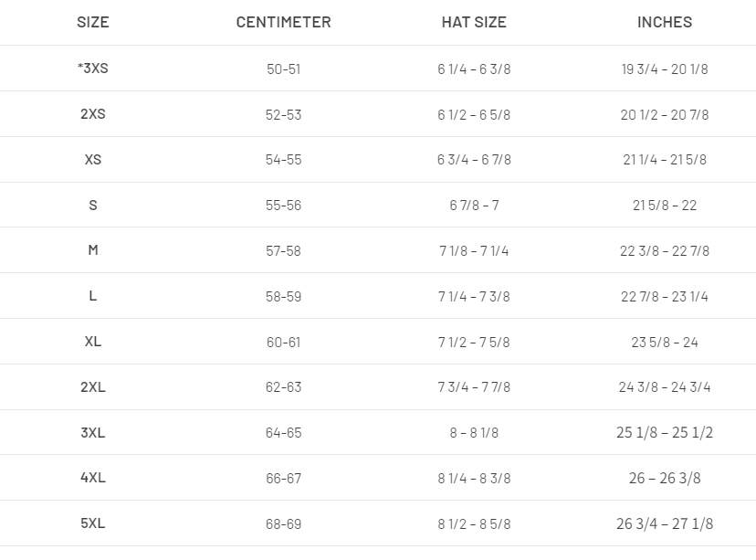The image size is (756, 560).
Task: Click the 23 5/8 – 24 inches value
Action: pos(665,342)
